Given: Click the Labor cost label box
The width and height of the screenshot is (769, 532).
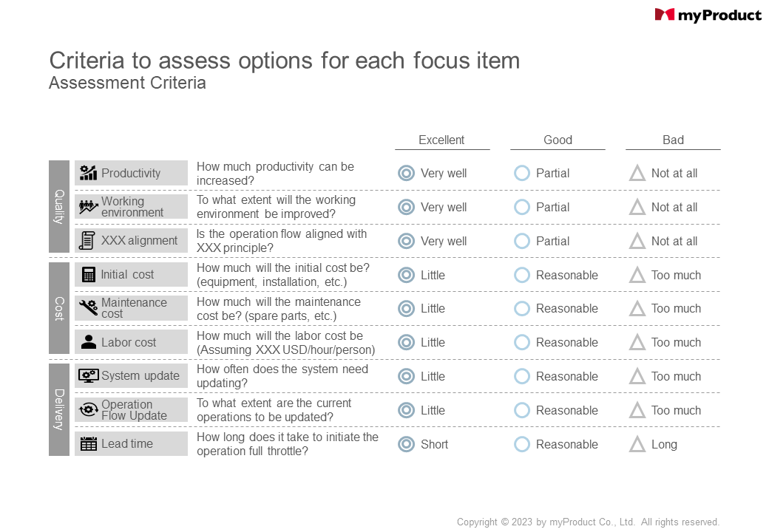Looking at the screenshot, I should (x=131, y=342).
